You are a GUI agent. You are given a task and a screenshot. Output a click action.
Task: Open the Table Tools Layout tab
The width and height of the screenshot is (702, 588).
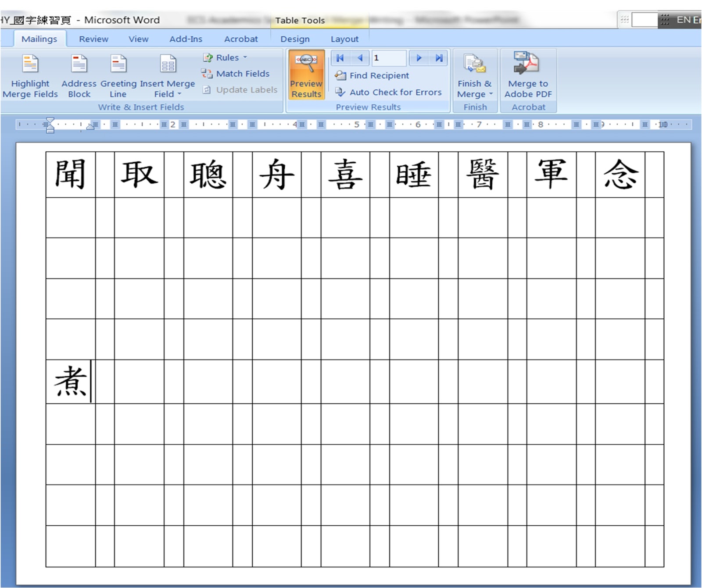click(x=344, y=39)
